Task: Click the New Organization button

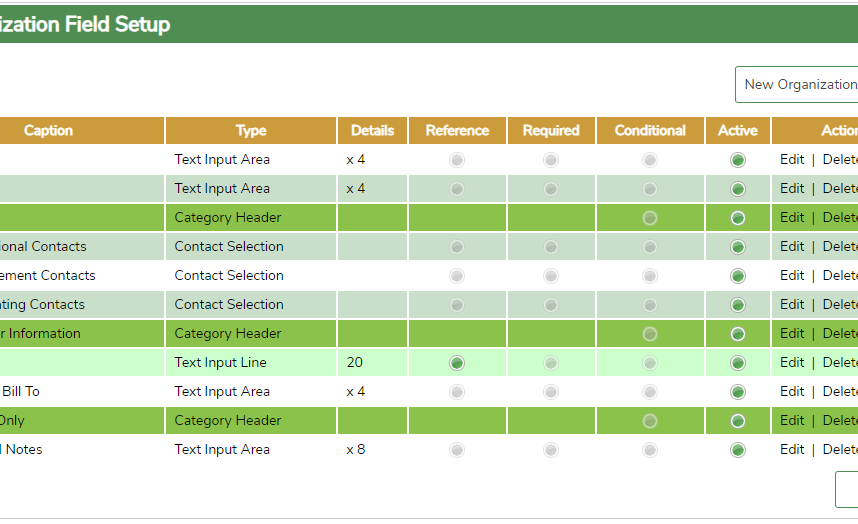Action: pos(798,84)
